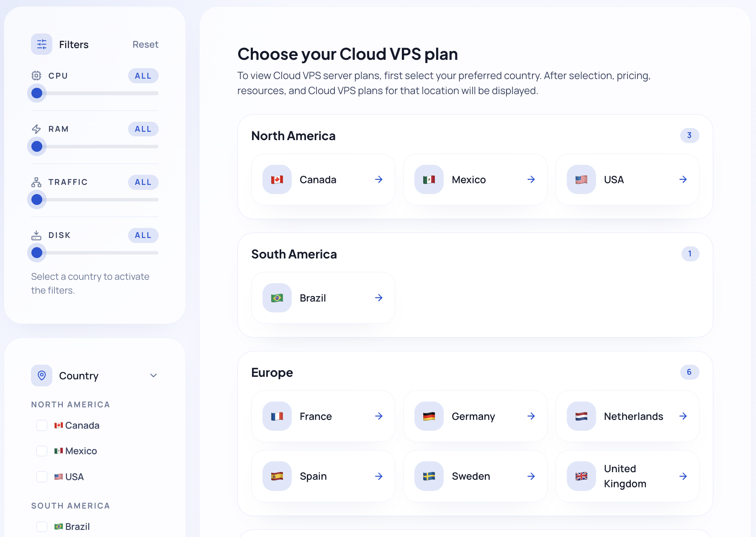This screenshot has height=537, width=756.
Task: Click the Netherlands flag icon in card
Action: point(581,416)
